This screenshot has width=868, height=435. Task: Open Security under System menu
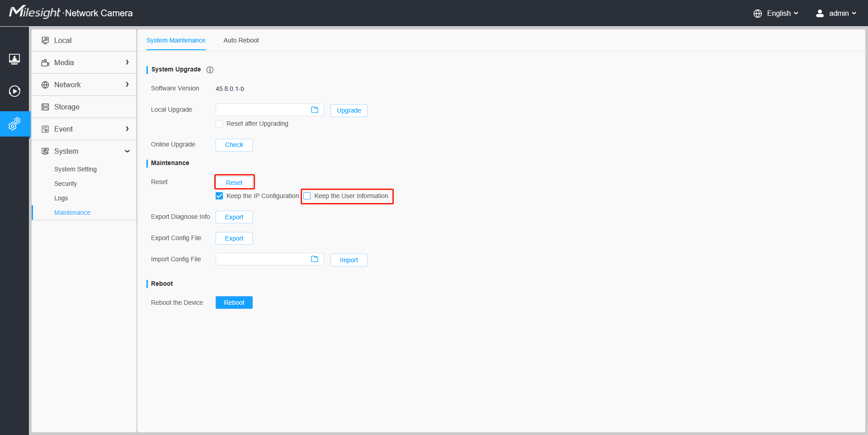(66, 184)
